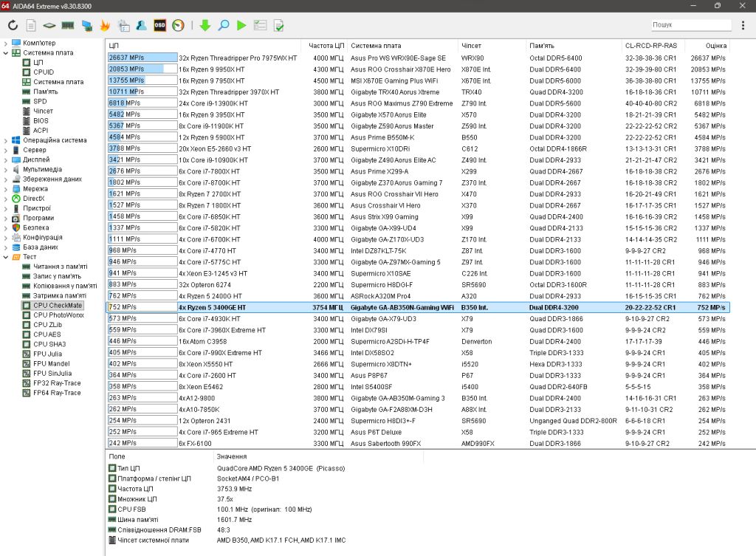Viewport: 756px width, 556px height.
Task: Click the gear and checklist toolbar icon
Action: coord(123,25)
